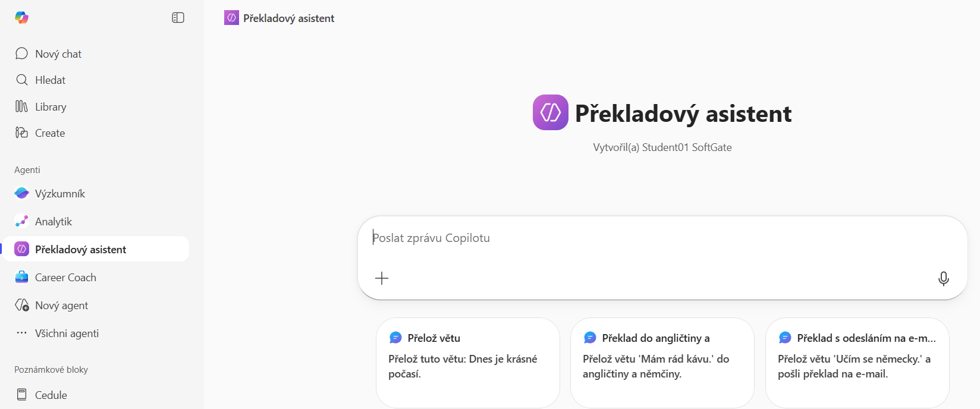Open the Cedule notebook

(x=51, y=395)
